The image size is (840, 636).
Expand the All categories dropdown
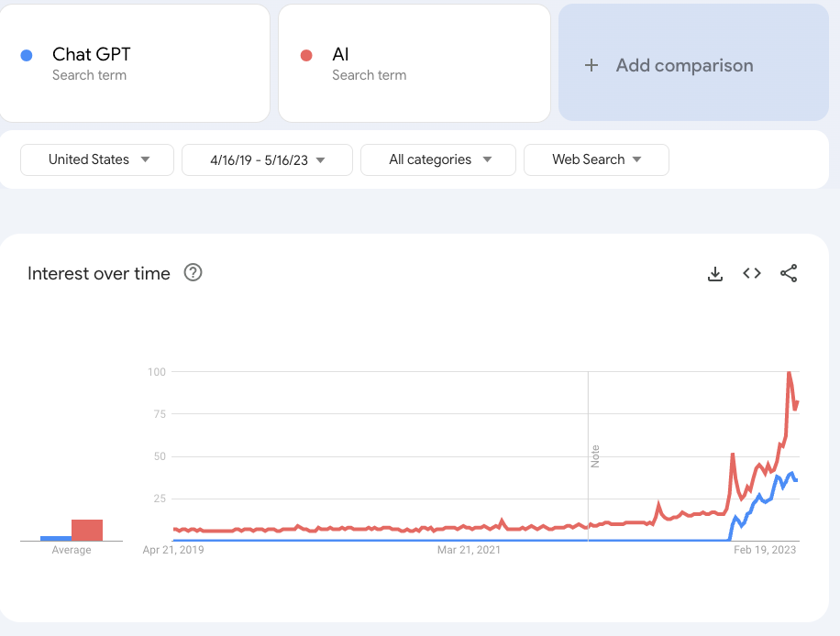point(438,159)
